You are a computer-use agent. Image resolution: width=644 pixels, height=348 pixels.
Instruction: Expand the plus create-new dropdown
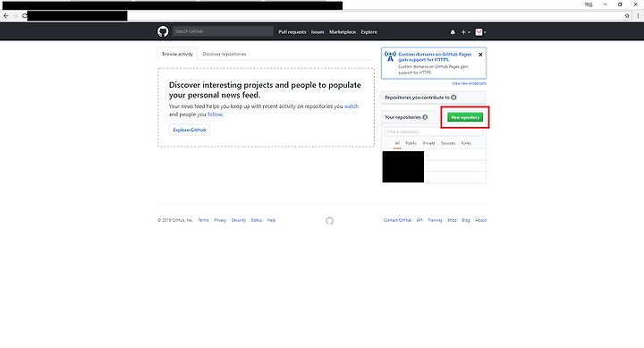pyautogui.click(x=465, y=32)
